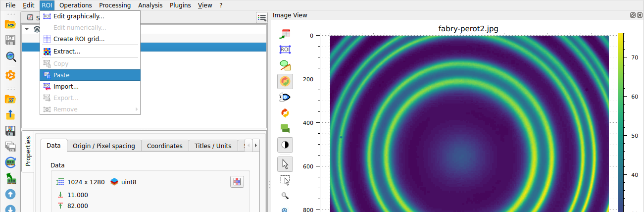Click the ROI rectangle icon in Image View toolbar
644x212 pixels.
coord(285,50)
